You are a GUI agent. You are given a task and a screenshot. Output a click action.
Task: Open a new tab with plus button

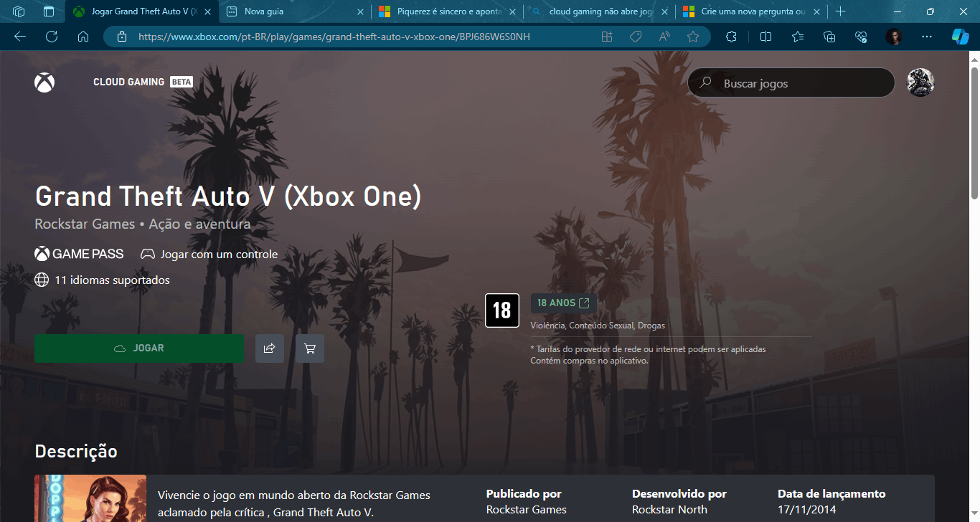click(x=841, y=11)
